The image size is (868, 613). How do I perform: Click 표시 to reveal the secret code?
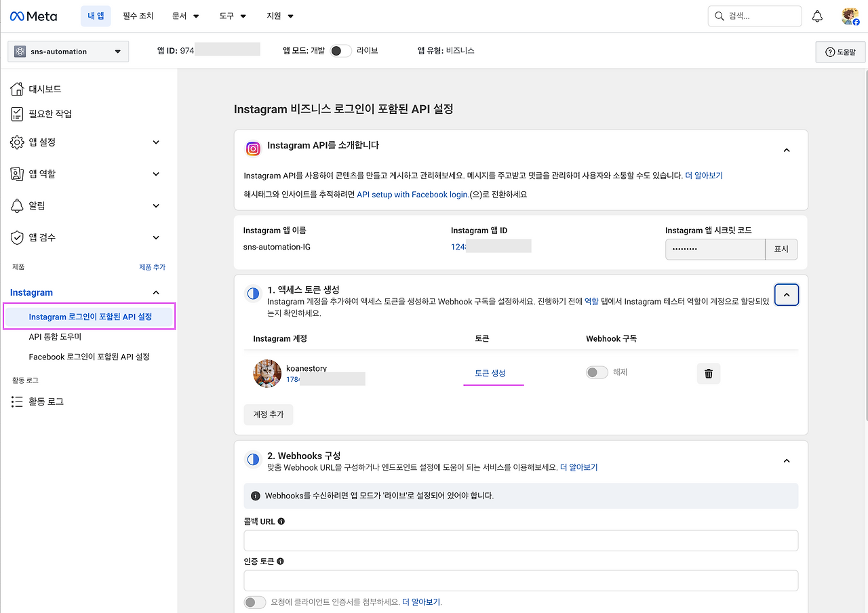point(781,250)
